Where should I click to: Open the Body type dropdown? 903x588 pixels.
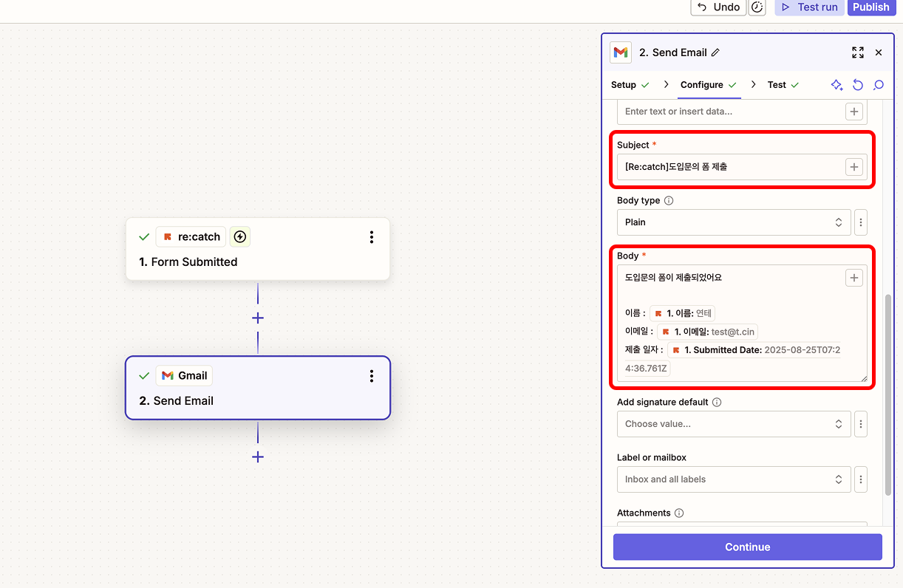pyautogui.click(x=733, y=222)
